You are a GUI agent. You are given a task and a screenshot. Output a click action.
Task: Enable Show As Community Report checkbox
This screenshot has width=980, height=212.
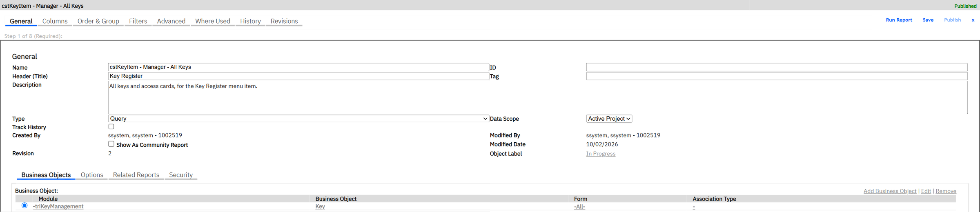(111, 144)
